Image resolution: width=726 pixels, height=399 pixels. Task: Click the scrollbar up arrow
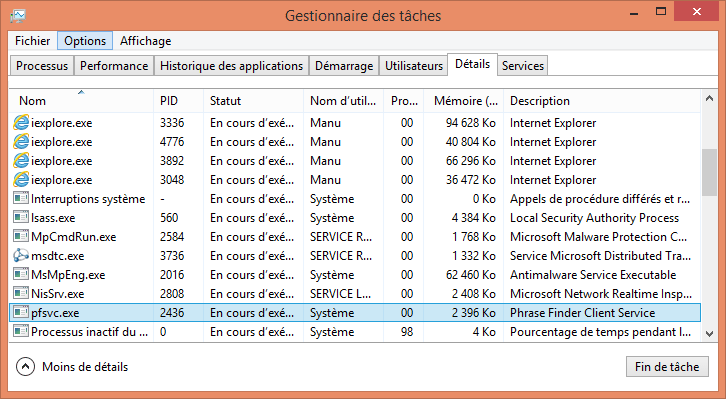click(x=709, y=99)
